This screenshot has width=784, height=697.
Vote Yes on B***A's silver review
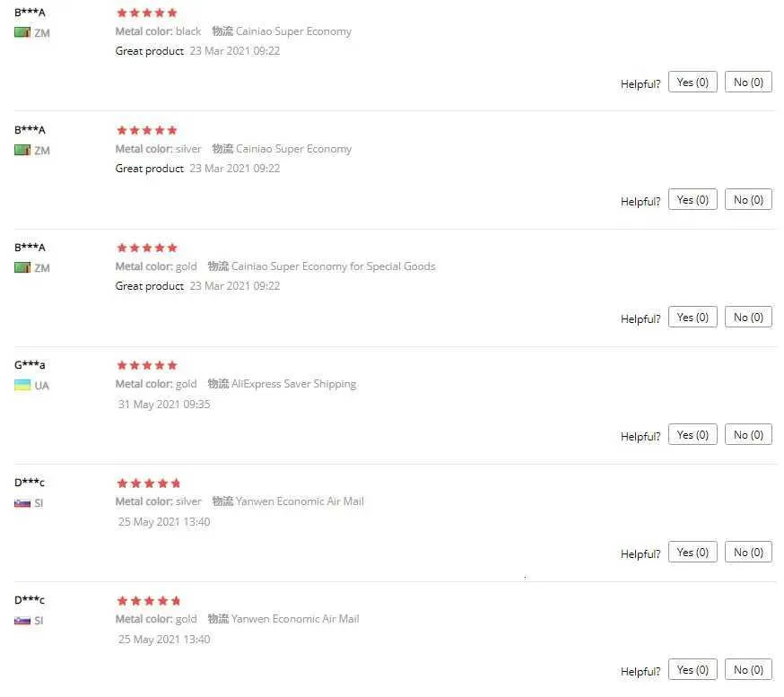(x=692, y=200)
